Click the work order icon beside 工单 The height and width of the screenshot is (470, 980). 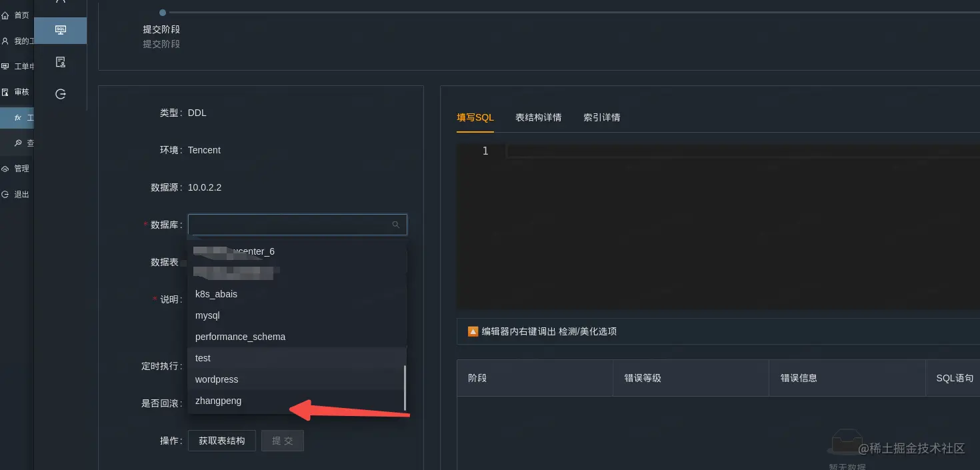point(5,66)
